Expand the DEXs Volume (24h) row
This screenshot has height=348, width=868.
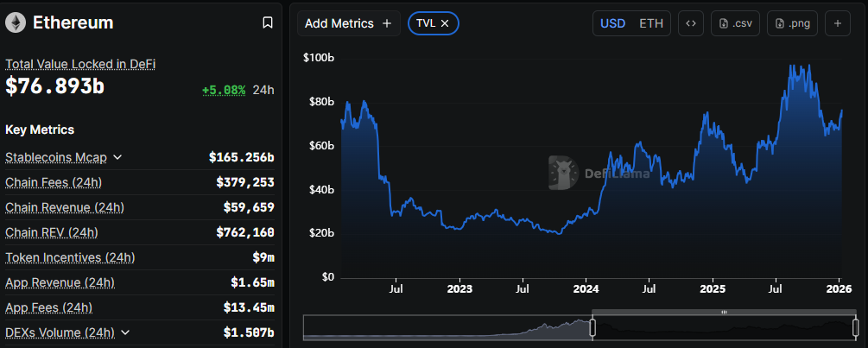(x=125, y=332)
